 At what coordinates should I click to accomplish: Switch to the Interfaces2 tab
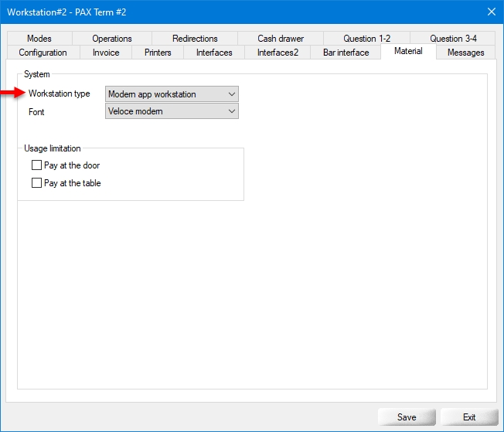278,53
